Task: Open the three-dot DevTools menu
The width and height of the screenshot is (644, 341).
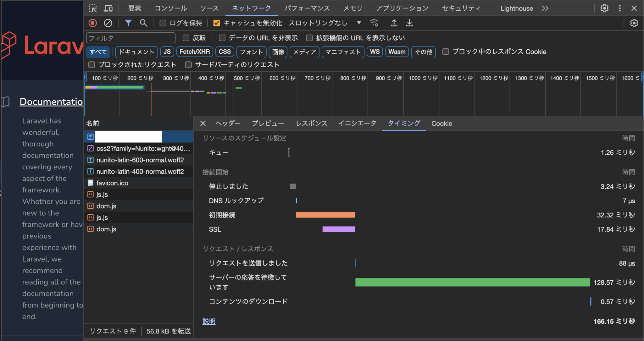Action: (620, 8)
